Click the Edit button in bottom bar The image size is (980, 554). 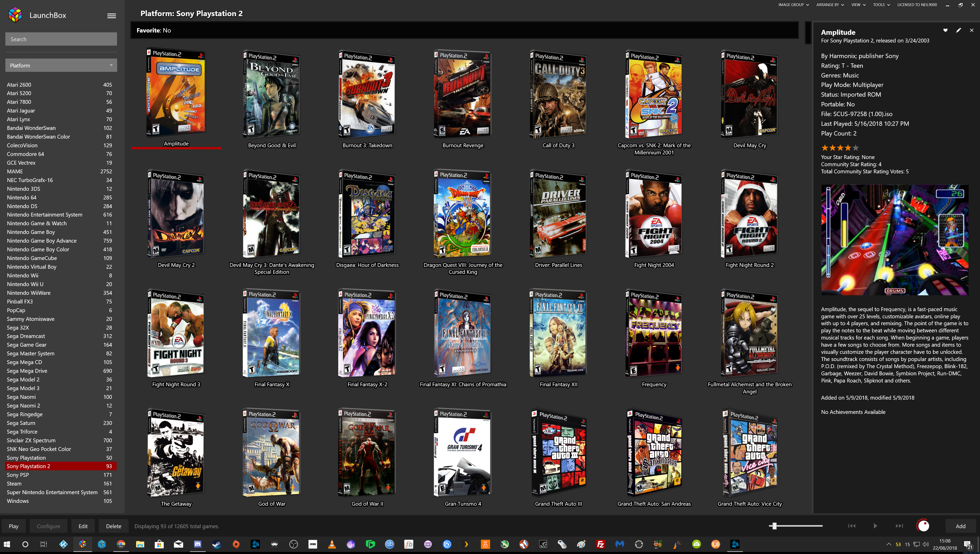click(x=83, y=526)
